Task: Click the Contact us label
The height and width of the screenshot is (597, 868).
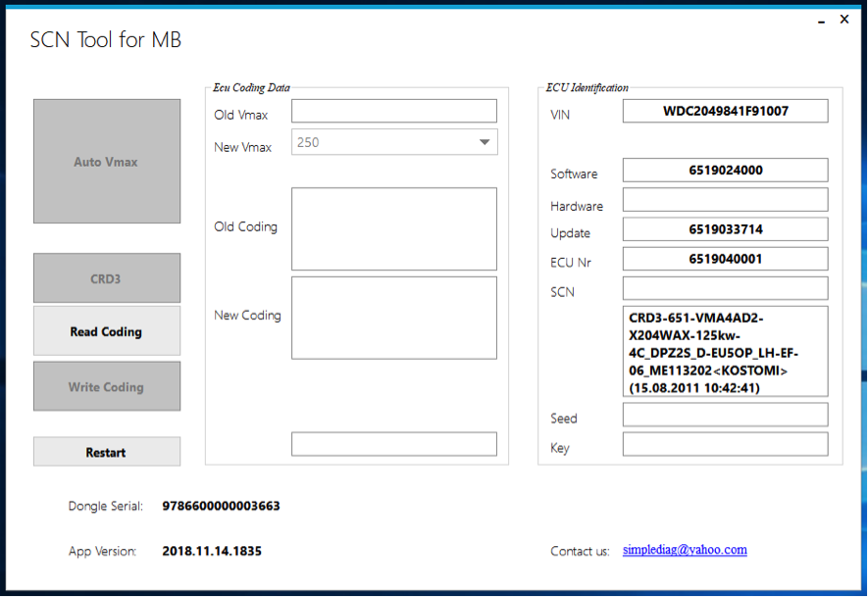Action: tap(580, 551)
